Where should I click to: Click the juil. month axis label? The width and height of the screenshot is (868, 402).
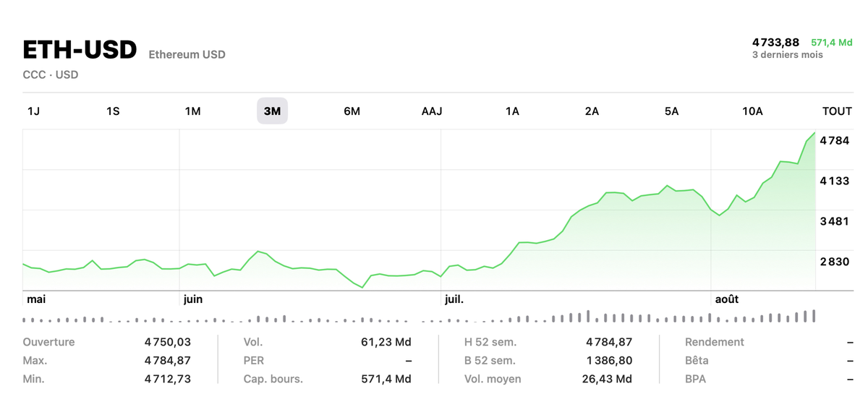(454, 299)
